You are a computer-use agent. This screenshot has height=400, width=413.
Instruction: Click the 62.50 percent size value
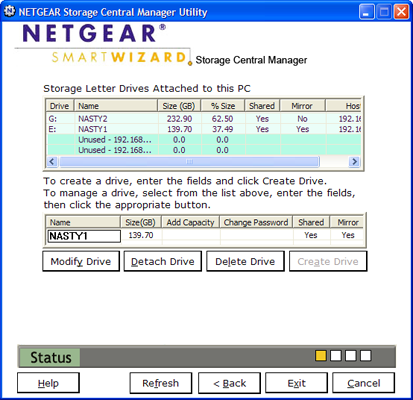pos(222,119)
